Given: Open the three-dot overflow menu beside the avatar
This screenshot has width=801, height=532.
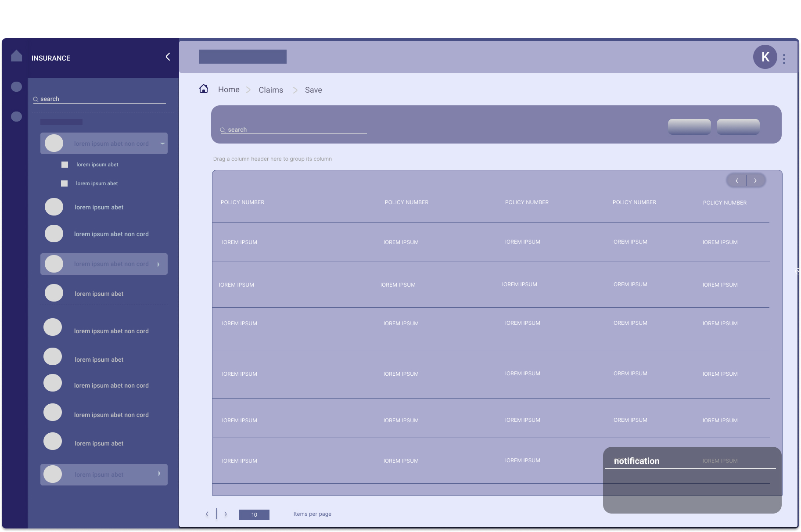Looking at the screenshot, I should [784, 58].
